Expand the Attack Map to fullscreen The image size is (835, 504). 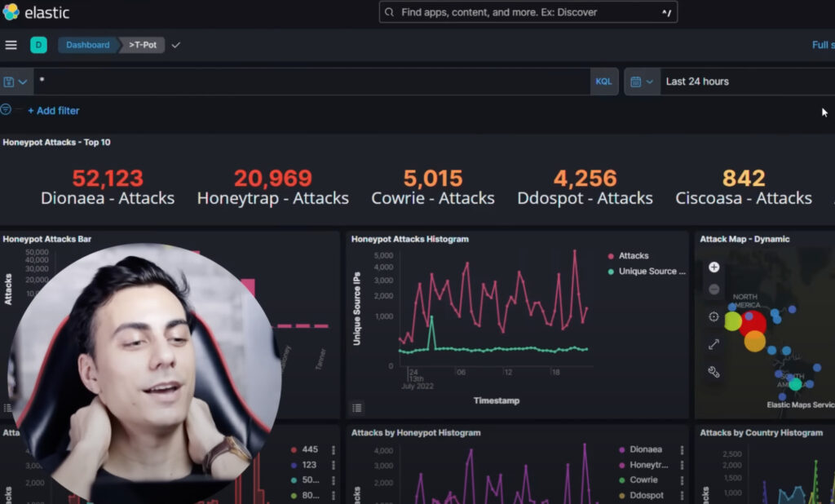click(x=714, y=345)
